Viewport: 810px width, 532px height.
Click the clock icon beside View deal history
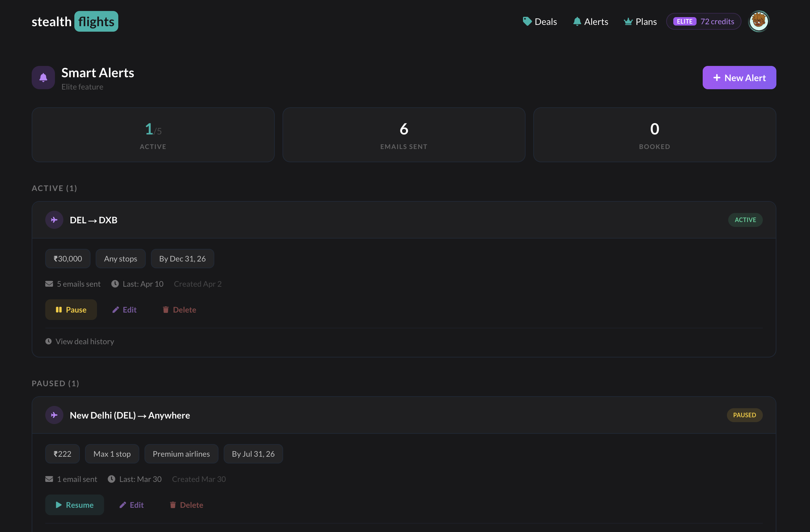49,341
